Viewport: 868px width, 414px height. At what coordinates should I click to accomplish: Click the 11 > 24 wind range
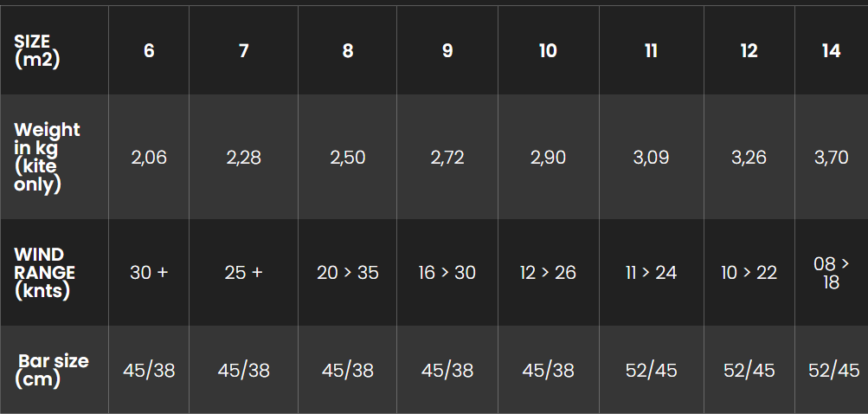[x=651, y=273]
